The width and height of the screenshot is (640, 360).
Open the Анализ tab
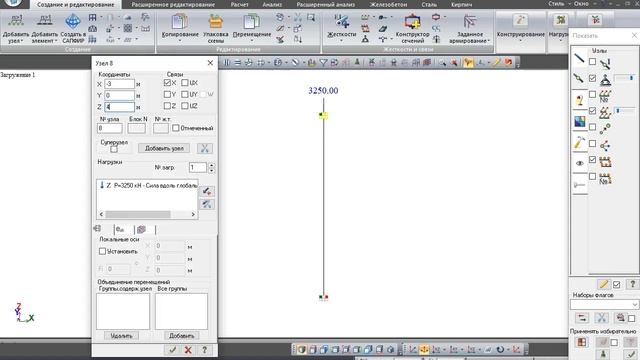click(x=272, y=4)
